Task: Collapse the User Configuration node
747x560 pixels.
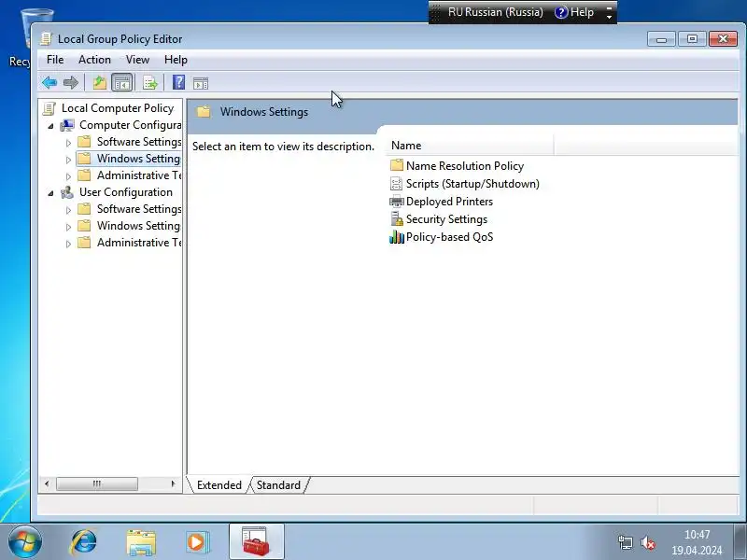Action: point(51,193)
